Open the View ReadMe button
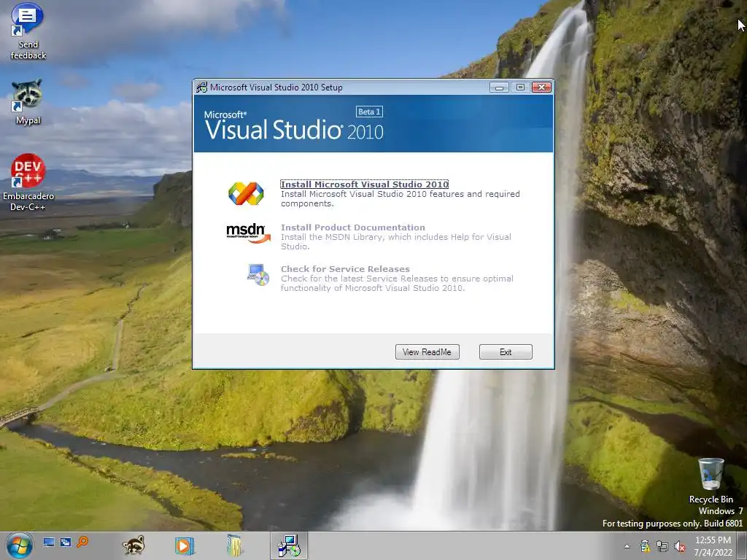Image resolution: width=747 pixels, height=560 pixels. tap(427, 352)
